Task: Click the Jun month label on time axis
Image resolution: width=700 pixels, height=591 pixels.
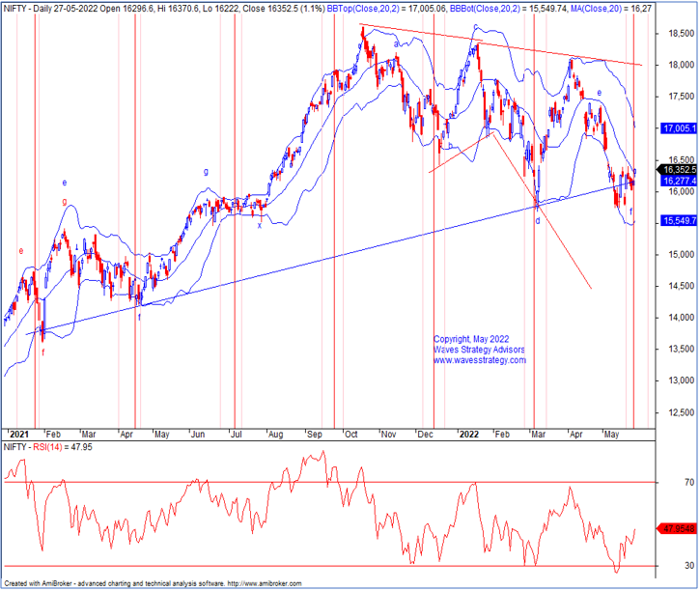Action: coord(198,435)
